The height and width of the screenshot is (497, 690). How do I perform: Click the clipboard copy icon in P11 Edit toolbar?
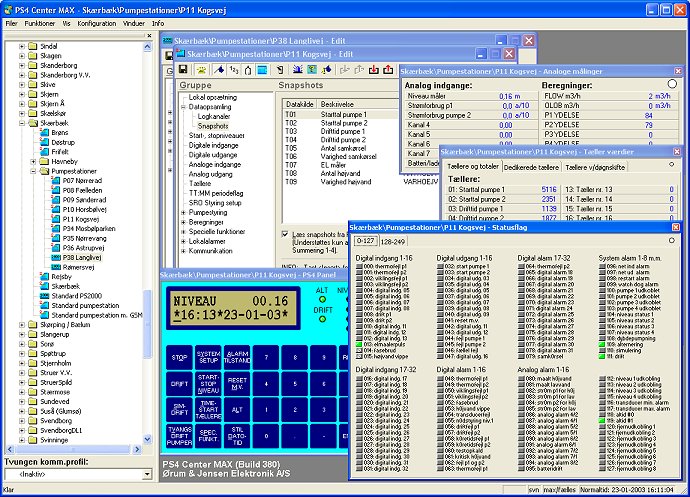(x=280, y=70)
